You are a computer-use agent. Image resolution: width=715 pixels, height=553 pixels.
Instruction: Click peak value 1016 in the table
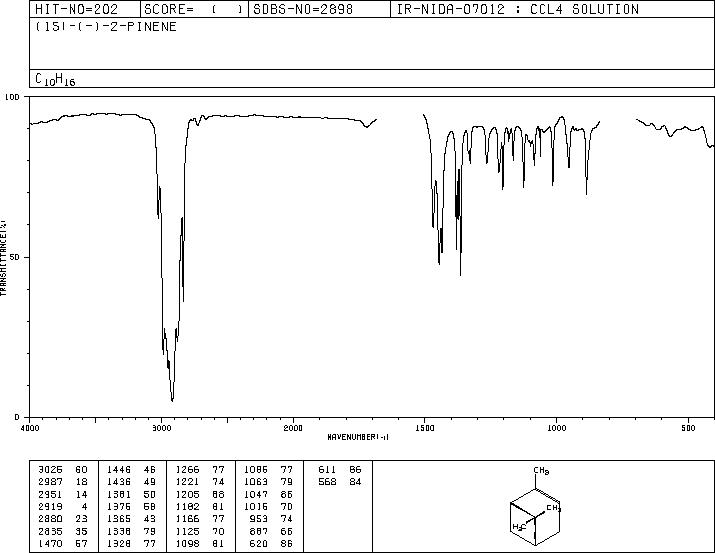[256, 506]
